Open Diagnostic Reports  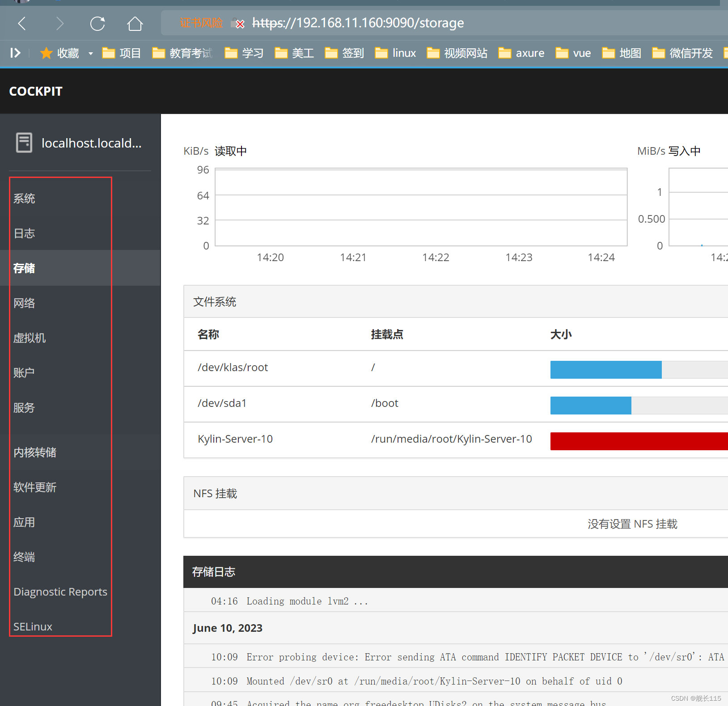(x=60, y=592)
